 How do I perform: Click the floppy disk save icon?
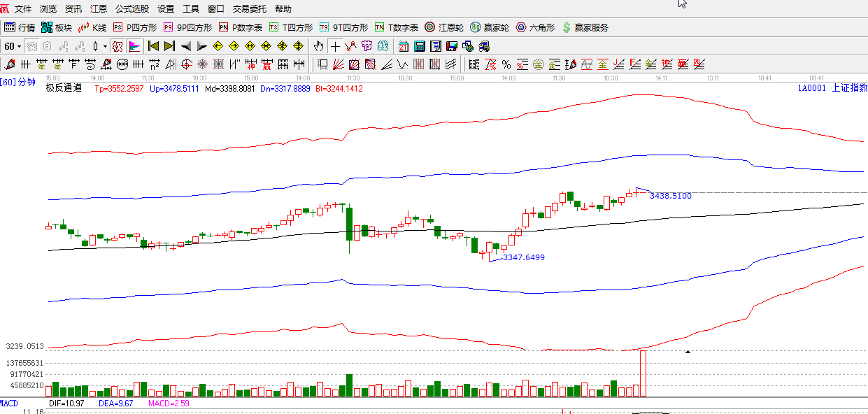pyautogui.click(x=452, y=46)
